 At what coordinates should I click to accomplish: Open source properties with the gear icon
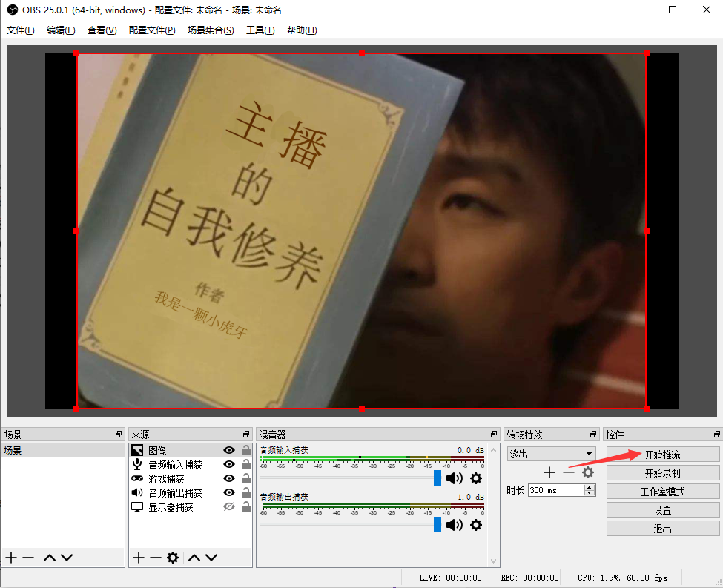click(x=173, y=558)
